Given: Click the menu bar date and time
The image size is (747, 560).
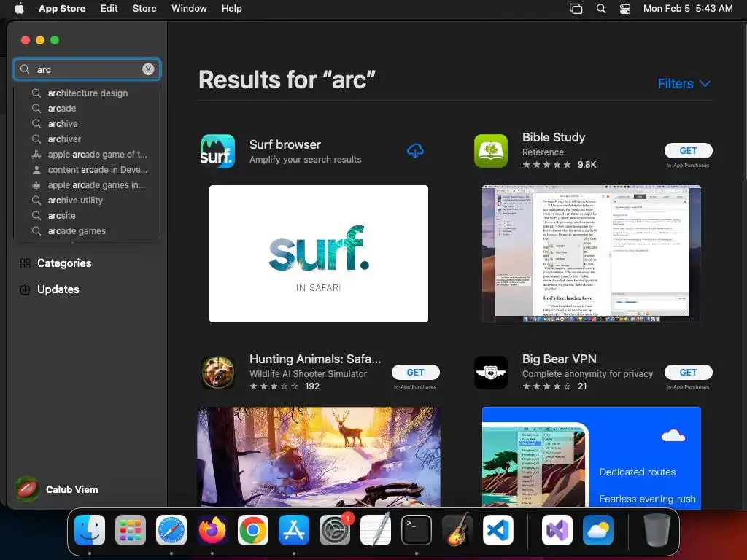Looking at the screenshot, I should coord(688,8).
